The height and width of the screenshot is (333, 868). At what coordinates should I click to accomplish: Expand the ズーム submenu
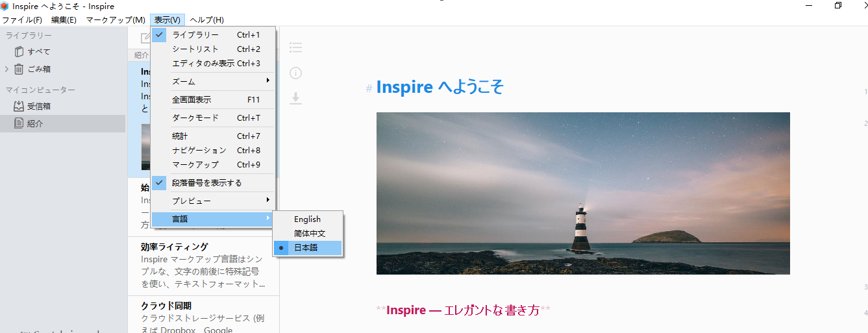[213, 82]
